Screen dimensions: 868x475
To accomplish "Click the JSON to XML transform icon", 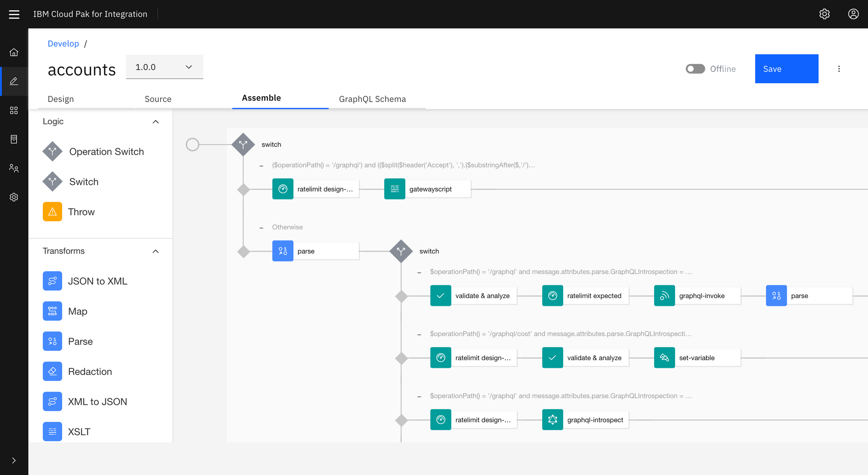I will pos(52,280).
